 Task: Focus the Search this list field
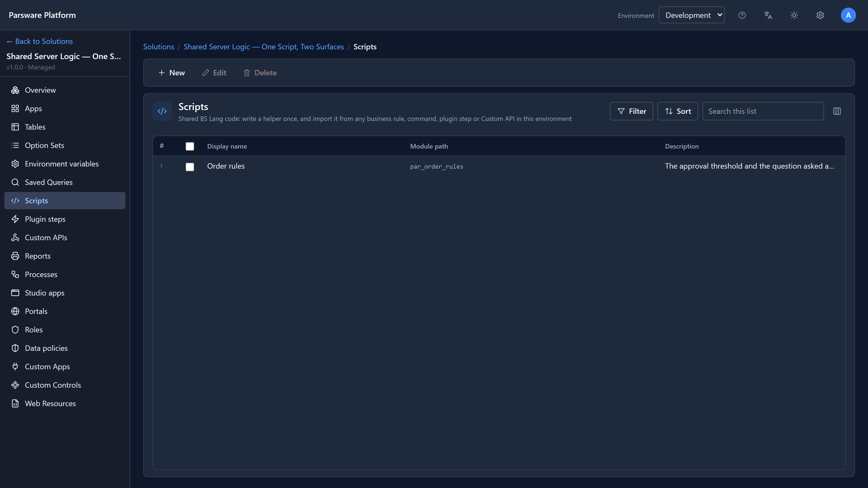(x=763, y=111)
